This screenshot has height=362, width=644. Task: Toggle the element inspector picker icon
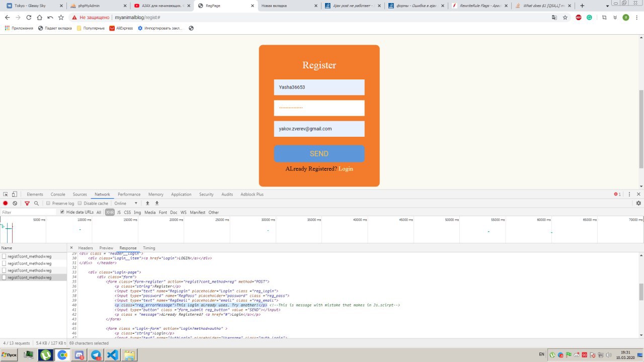(x=5, y=194)
